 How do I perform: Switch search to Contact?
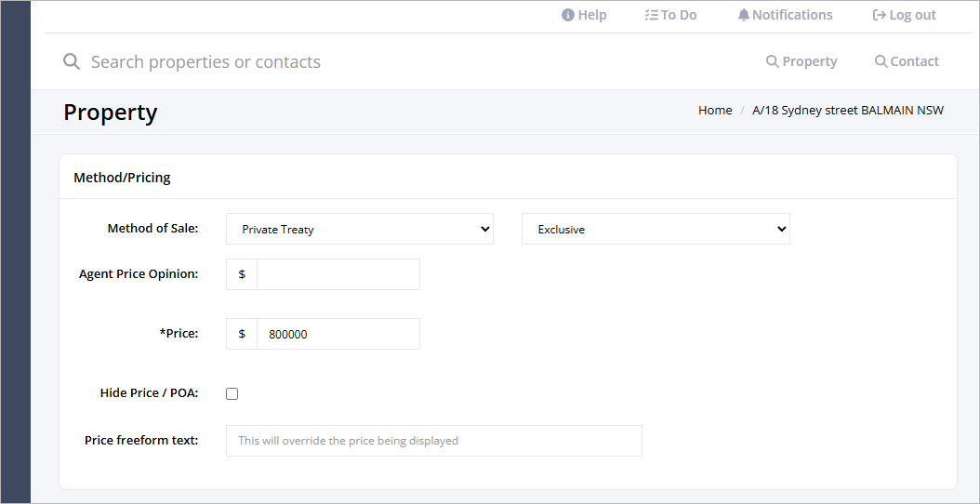tap(907, 61)
